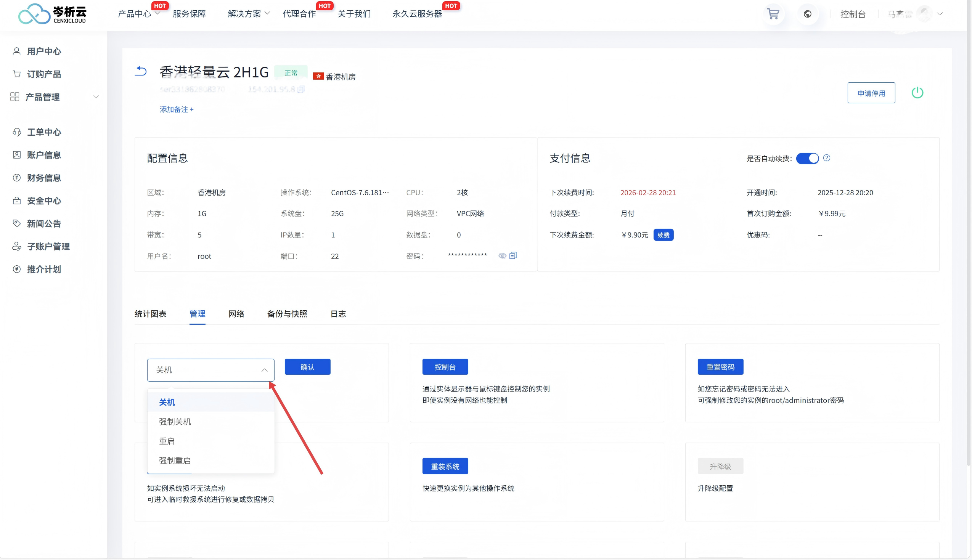Open the user account dropdown arrow

click(x=940, y=14)
